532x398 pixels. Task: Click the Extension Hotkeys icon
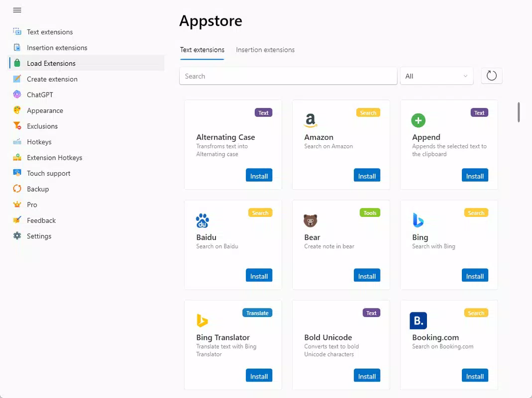click(17, 157)
